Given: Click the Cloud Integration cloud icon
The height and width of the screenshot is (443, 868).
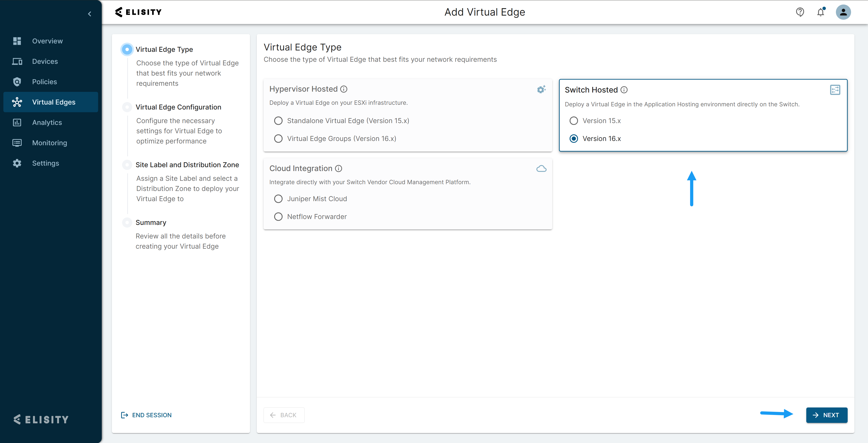Looking at the screenshot, I should [541, 169].
